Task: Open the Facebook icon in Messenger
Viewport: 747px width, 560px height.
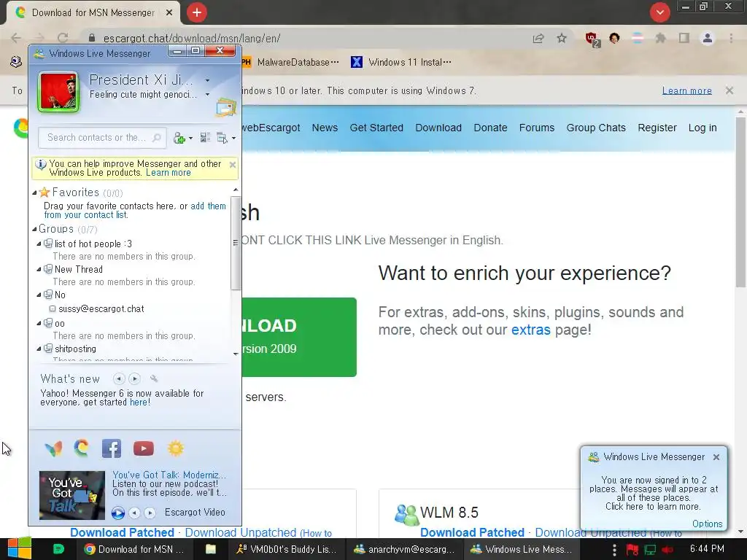Action: 112,448
